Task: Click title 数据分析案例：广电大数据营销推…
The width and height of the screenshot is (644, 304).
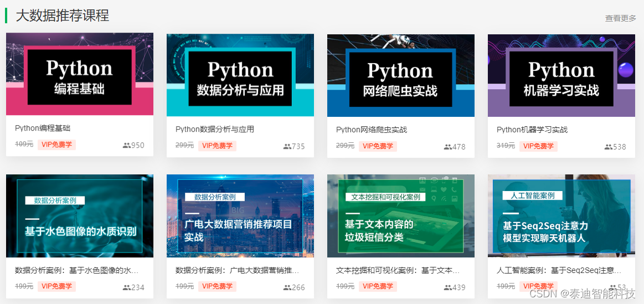Action: click(237, 270)
